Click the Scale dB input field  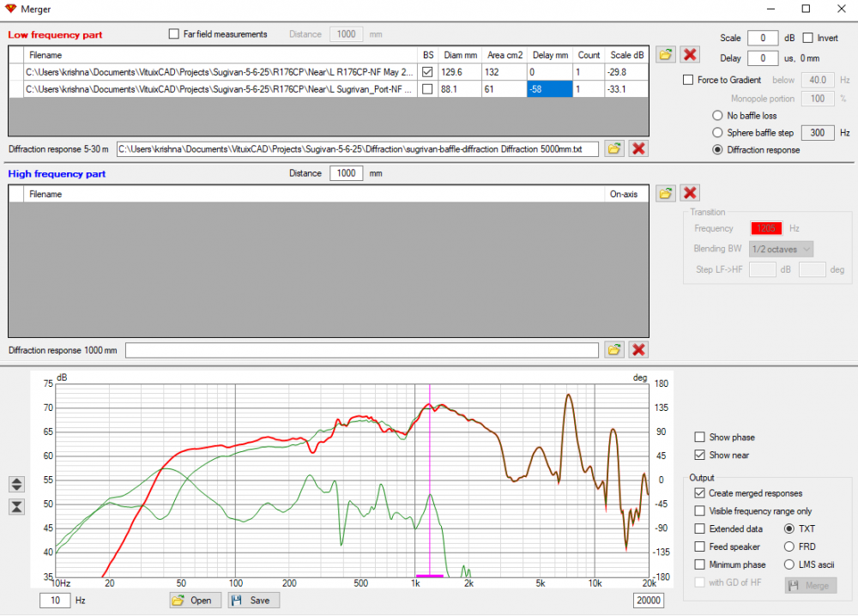coord(762,39)
